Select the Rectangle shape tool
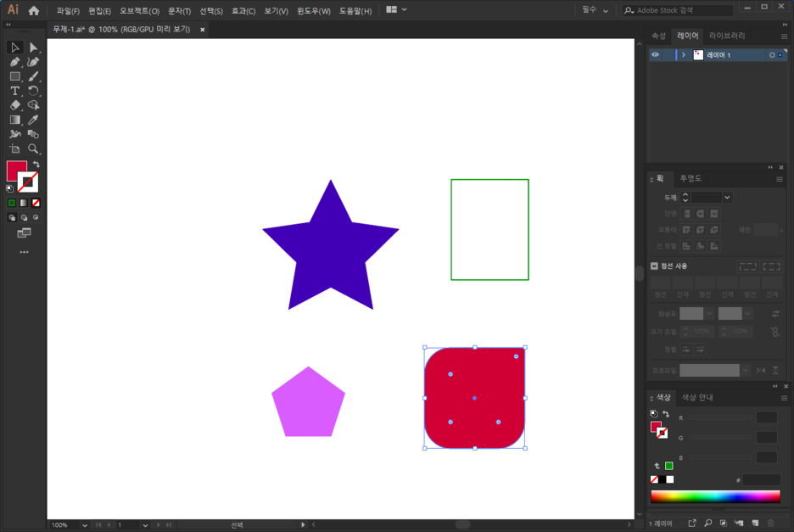This screenshot has width=794, height=532. point(14,76)
